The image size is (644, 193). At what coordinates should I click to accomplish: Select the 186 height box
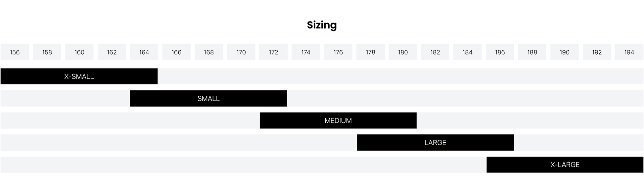point(500,52)
